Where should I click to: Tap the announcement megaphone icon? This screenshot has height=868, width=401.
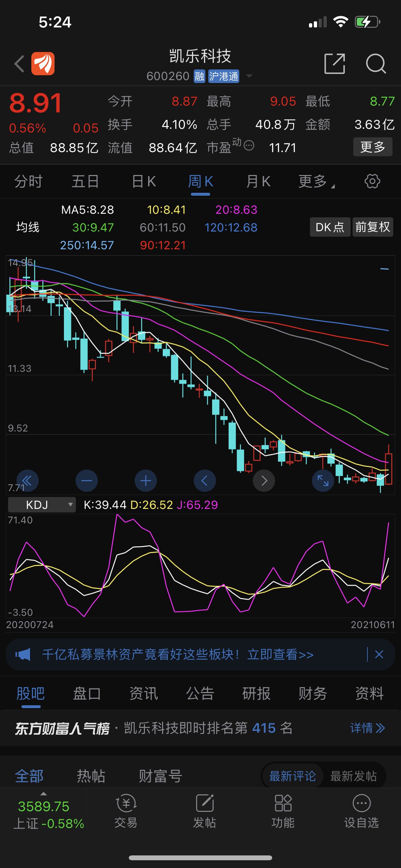click(x=23, y=654)
